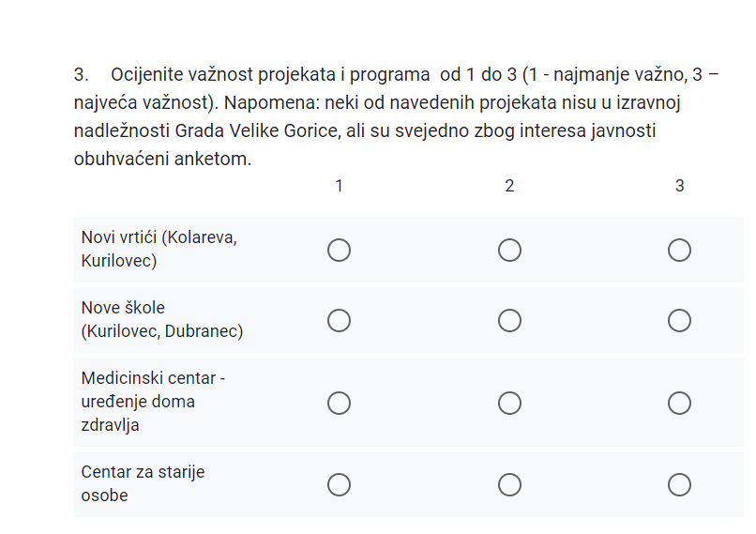This screenshot has width=756, height=534.
Task: Click the column header 3
Action: [x=679, y=186]
